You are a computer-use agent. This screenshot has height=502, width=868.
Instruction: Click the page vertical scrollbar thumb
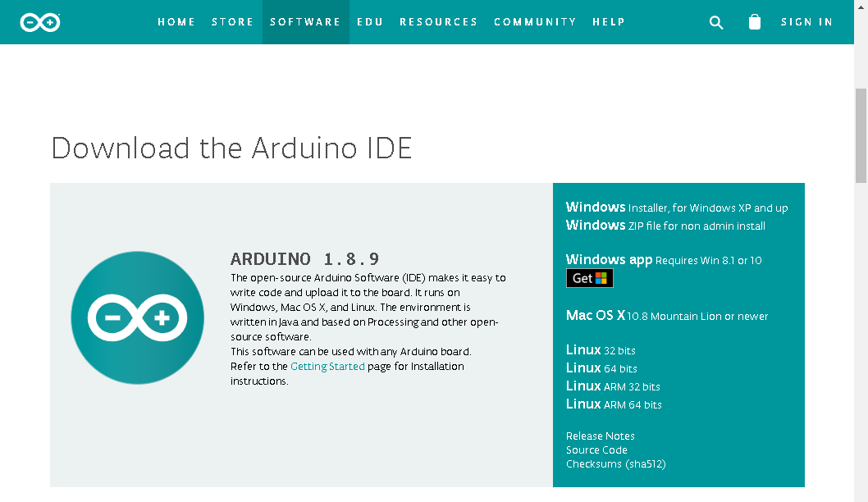[861, 135]
